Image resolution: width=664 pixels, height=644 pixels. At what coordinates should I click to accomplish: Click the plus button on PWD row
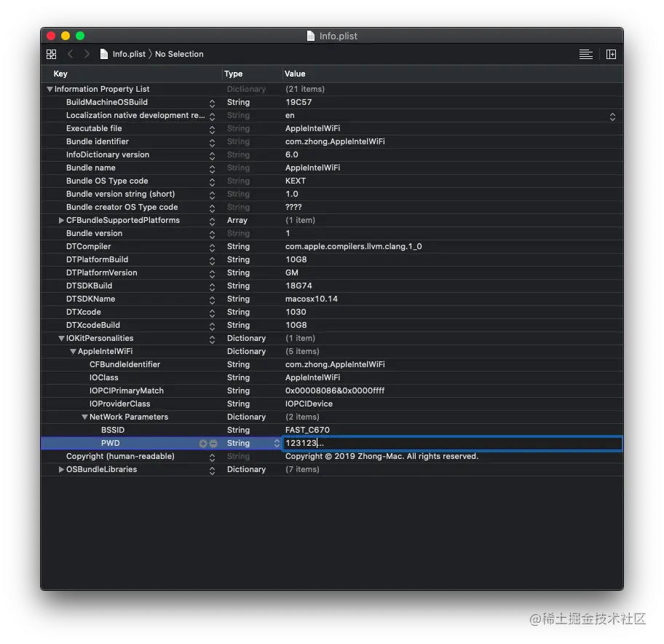click(203, 444)
